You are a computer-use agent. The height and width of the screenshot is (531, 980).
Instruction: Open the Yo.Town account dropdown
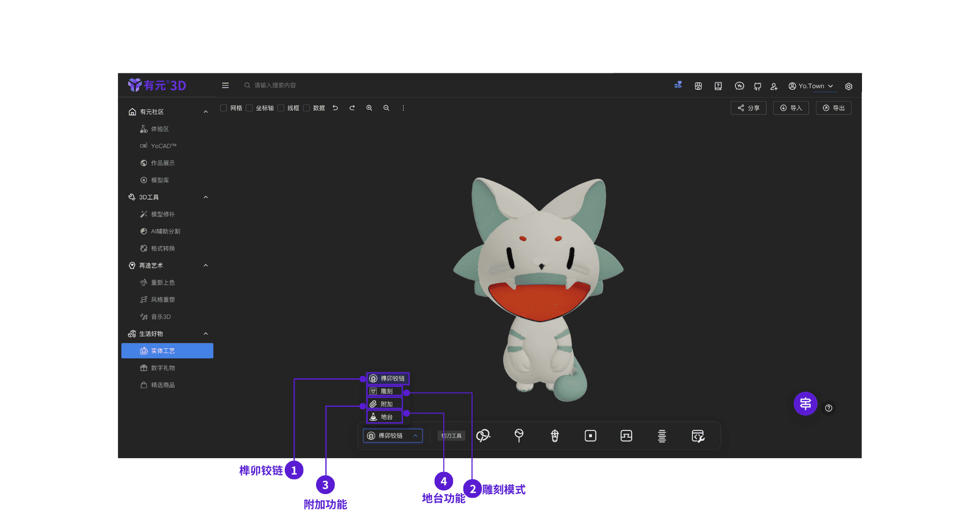(811, 86)
